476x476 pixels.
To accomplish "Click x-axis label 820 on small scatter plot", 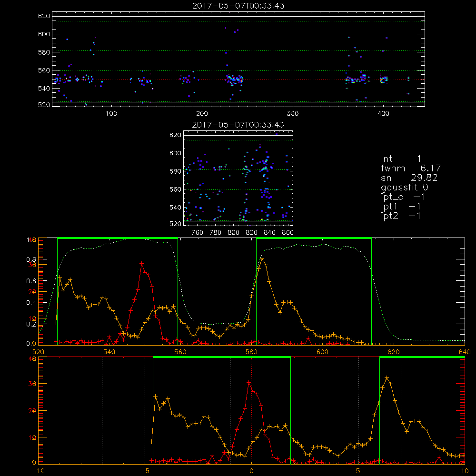I will [x=252, y=233].
